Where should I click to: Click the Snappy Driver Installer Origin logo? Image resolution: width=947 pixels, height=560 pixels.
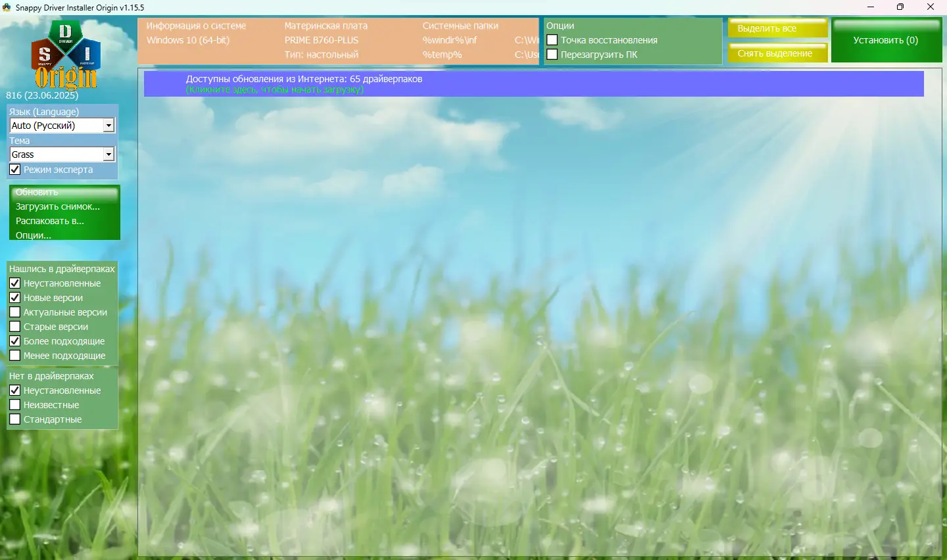pos(66,55)
